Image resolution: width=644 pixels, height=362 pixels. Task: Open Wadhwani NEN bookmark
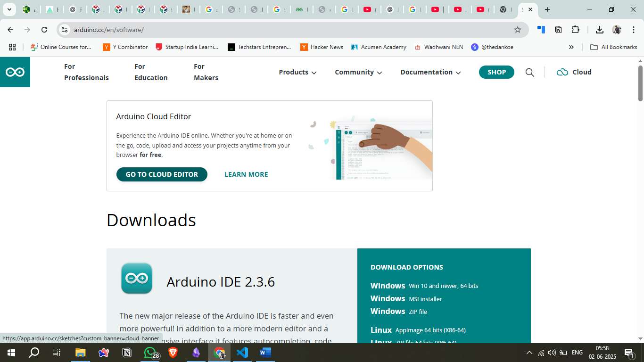coord(438,47)
